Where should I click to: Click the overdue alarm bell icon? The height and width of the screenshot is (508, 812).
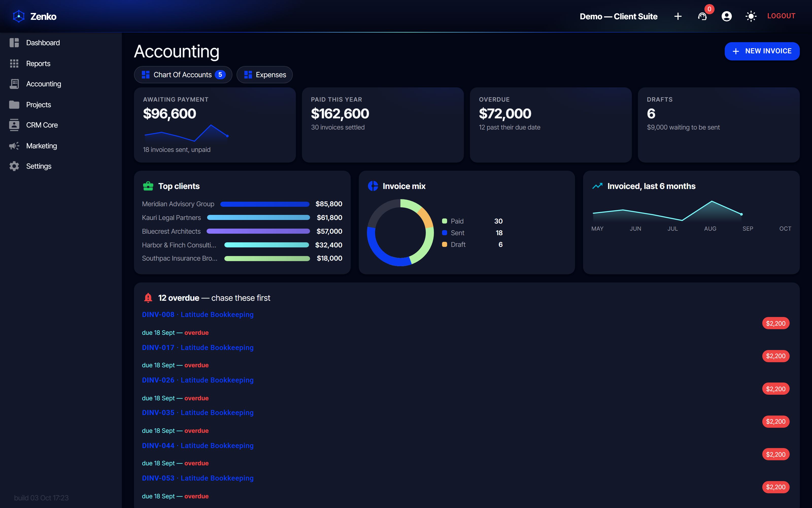pos(148,298)
